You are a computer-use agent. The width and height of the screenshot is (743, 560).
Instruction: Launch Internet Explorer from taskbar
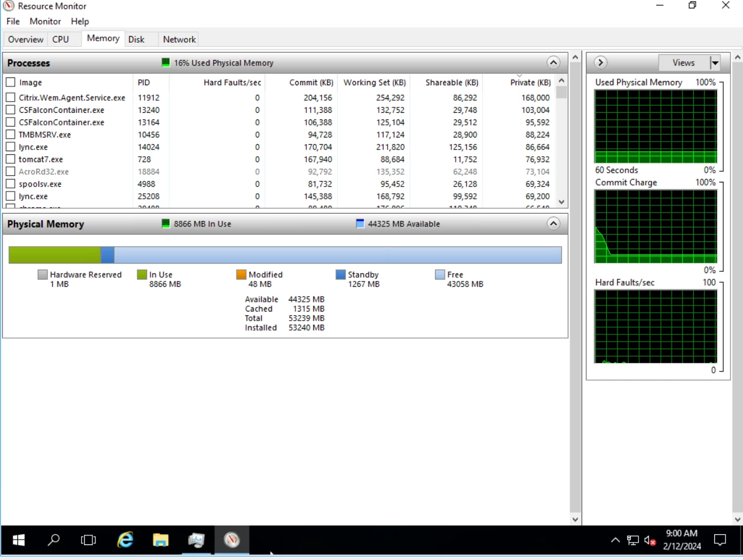click(x=125, y=540)
